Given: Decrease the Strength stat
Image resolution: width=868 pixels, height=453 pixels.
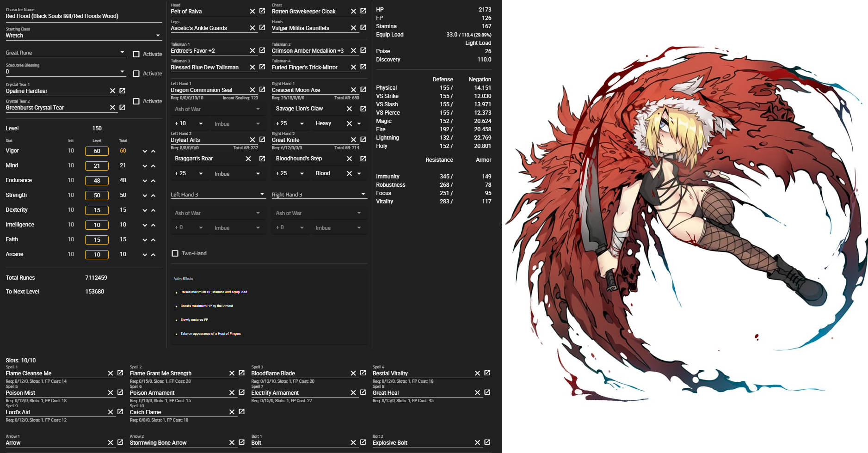Looking at the screenshot, I should point(145,196).
